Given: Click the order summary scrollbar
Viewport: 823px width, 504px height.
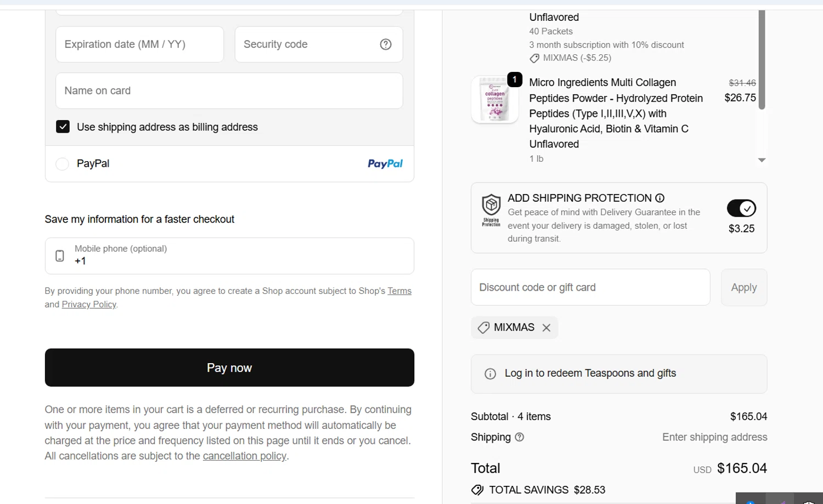Looking at the screenshot, I should pyautogui.click(x=762, y=59).
